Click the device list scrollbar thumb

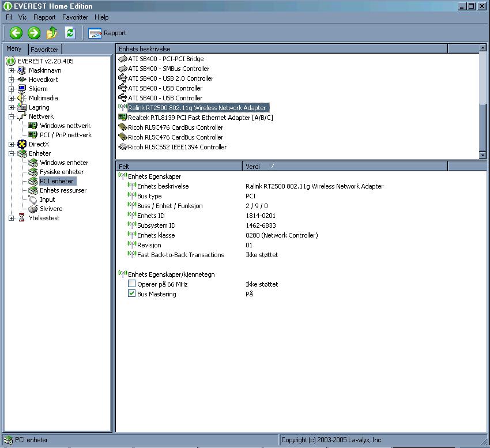483,127
